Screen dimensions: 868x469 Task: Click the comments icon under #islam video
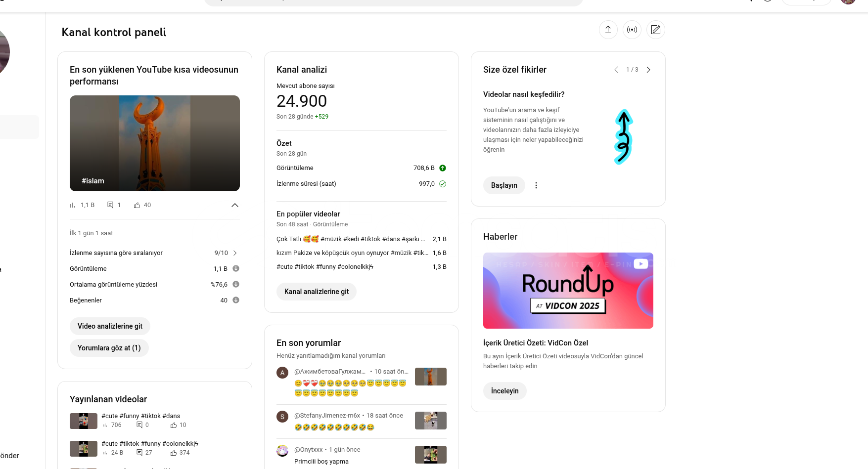[110, 205]
